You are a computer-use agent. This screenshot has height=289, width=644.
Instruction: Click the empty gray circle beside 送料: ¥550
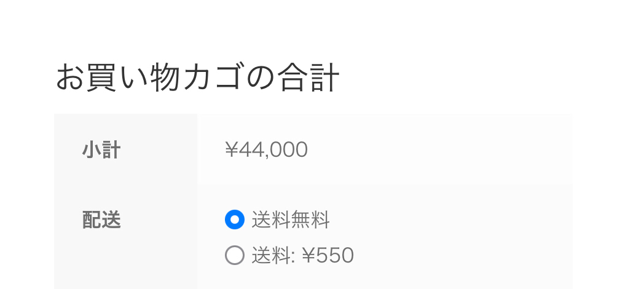click(235, 255)
